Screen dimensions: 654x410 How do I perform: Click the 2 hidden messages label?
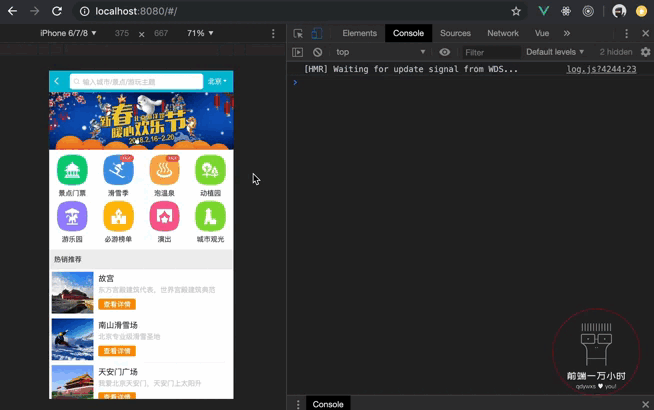click(x=616, y=52)
